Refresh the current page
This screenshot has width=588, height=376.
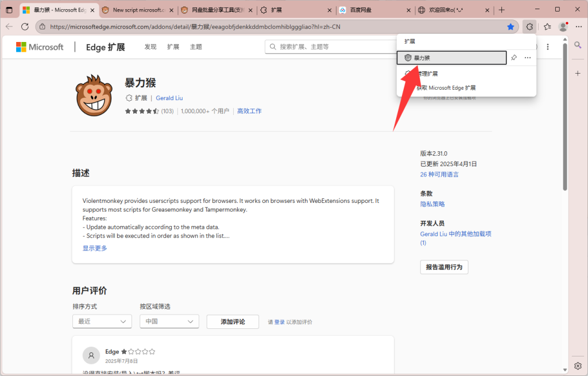click(25, 26)
